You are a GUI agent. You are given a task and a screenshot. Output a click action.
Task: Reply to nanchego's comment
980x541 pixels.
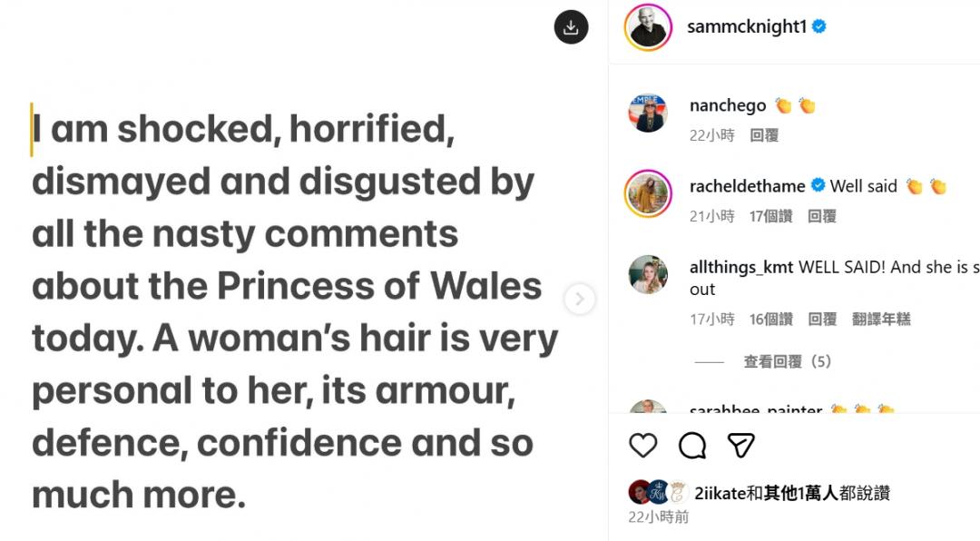[x=764, y=135]
